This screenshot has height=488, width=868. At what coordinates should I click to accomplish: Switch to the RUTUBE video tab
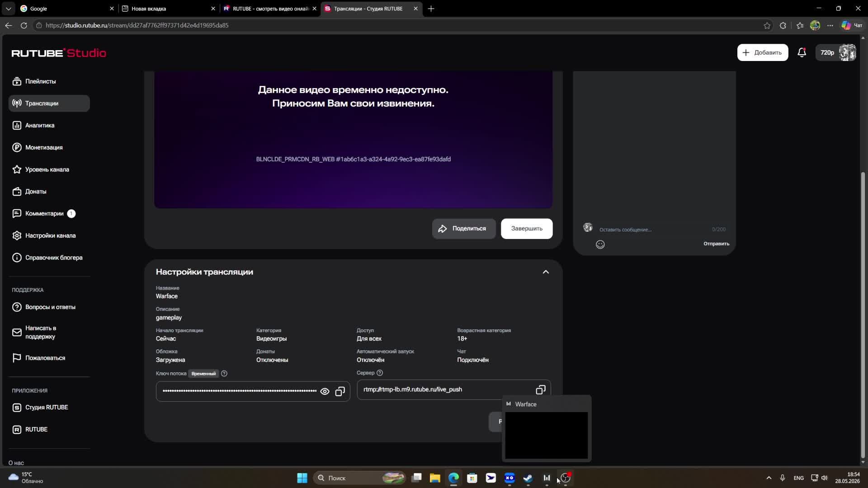270,9
